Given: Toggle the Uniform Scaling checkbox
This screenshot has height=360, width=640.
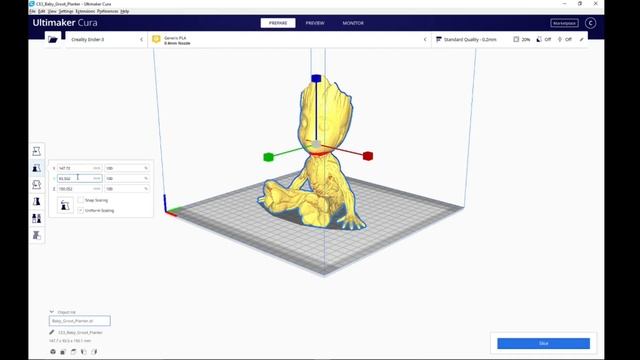Looking at the screenshot, I should click(x=80, y=210).
